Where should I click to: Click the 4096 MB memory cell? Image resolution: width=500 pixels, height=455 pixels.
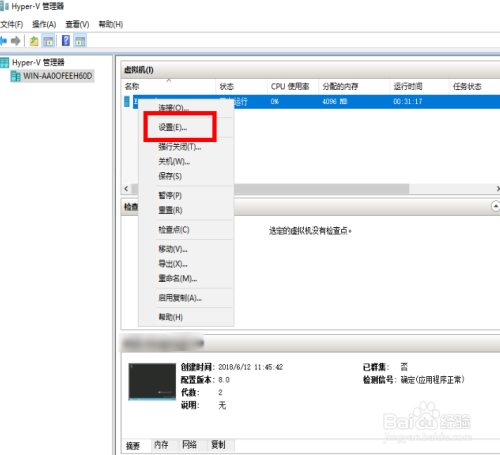335,101
